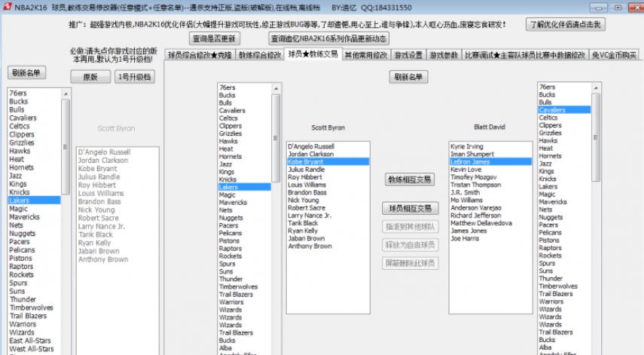Image resolution: width=644 pixels, height=355 pixels.
Task: Minimize the NBA2K16 modifier window
Action: 599,8
